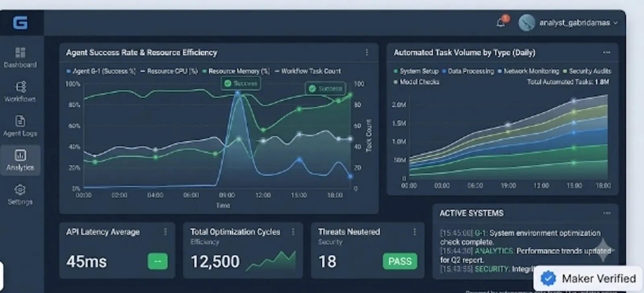Open the Threats Neutered card menu

pos(414,232)
